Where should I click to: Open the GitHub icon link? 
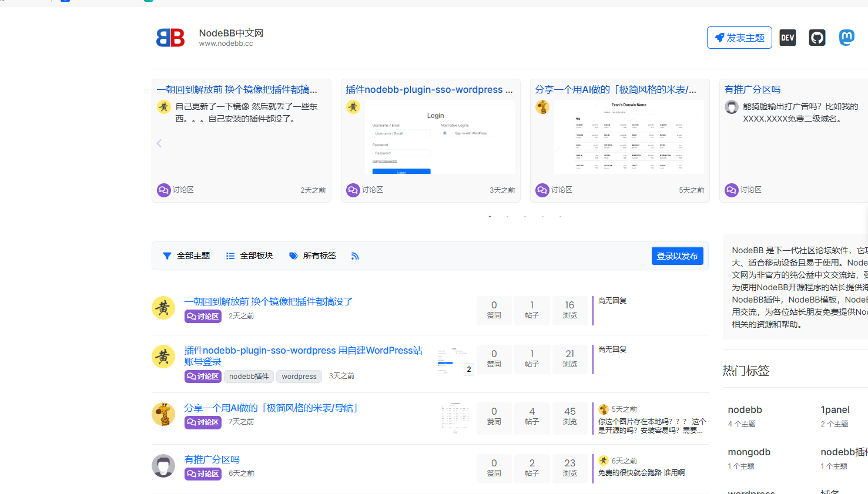pos(817,38)
